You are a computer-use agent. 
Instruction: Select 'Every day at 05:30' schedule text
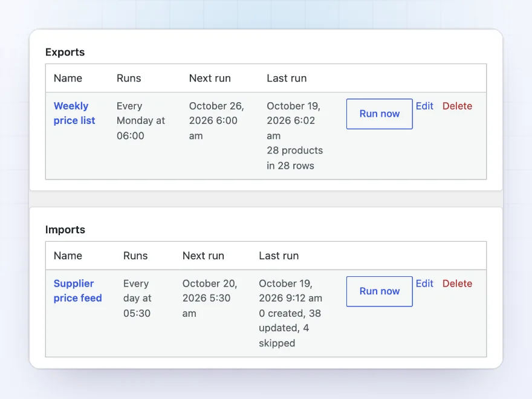137,298
